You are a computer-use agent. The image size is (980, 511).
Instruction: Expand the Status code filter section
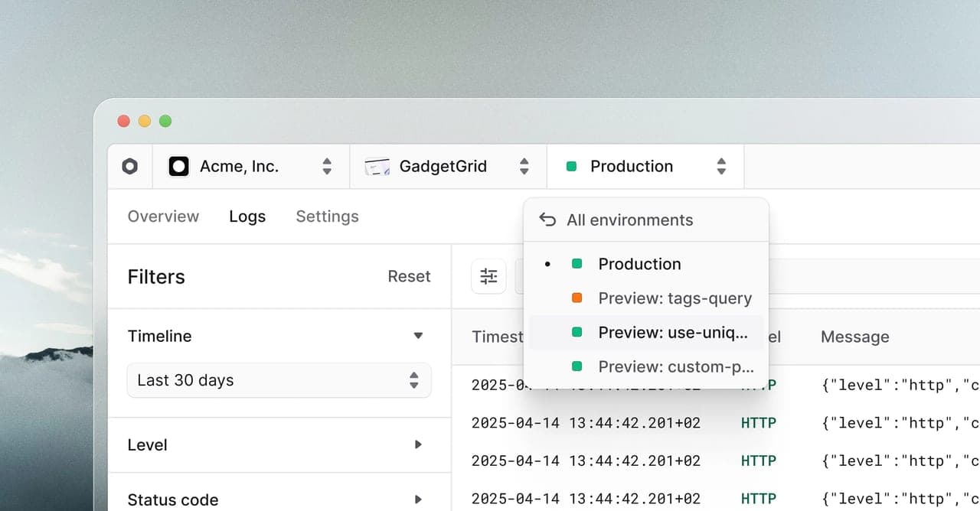click(418, 500)
